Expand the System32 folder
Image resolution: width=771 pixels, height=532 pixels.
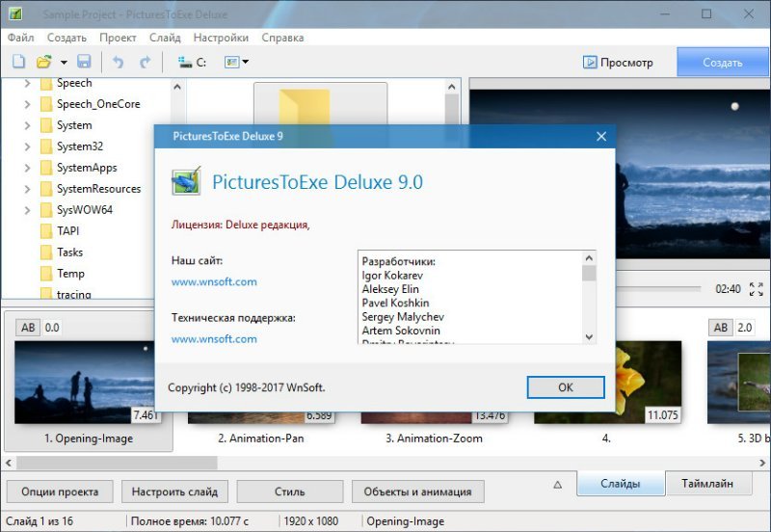coord(28,146)
